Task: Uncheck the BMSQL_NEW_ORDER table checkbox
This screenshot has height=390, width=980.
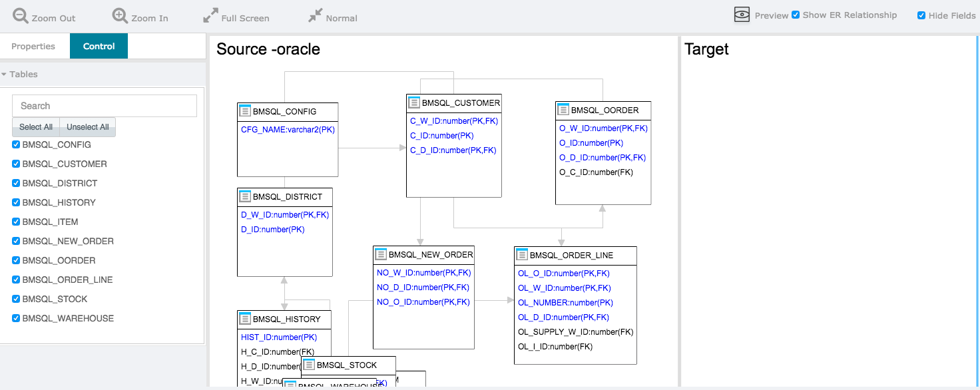Action: [x=16, y=241]
